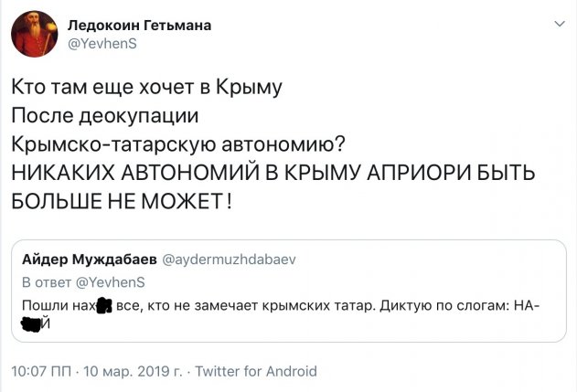Image resolution: width=577 pixels, height=392 pixels.
Task: Open the tweet timestamp '10:07 ПП'
Action: [x=48, y=371]
